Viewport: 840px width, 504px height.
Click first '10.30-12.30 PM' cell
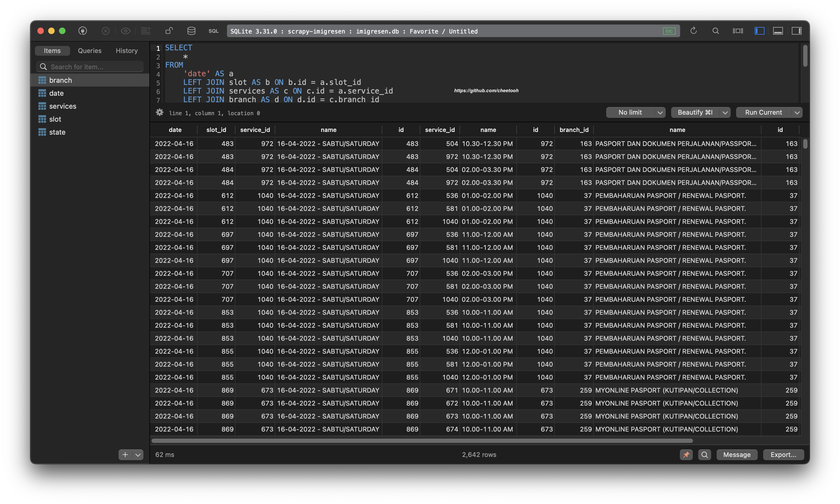pos(488,144)
